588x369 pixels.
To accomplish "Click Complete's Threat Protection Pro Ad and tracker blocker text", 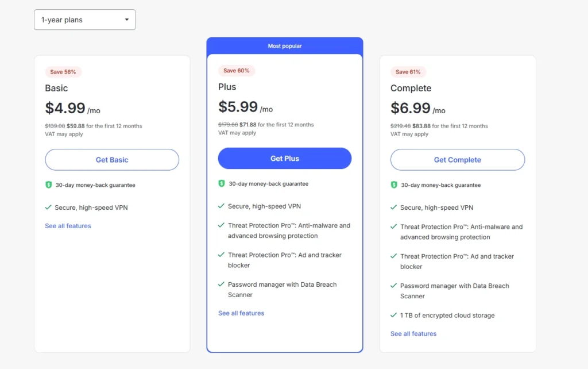I will click(457, 262).
